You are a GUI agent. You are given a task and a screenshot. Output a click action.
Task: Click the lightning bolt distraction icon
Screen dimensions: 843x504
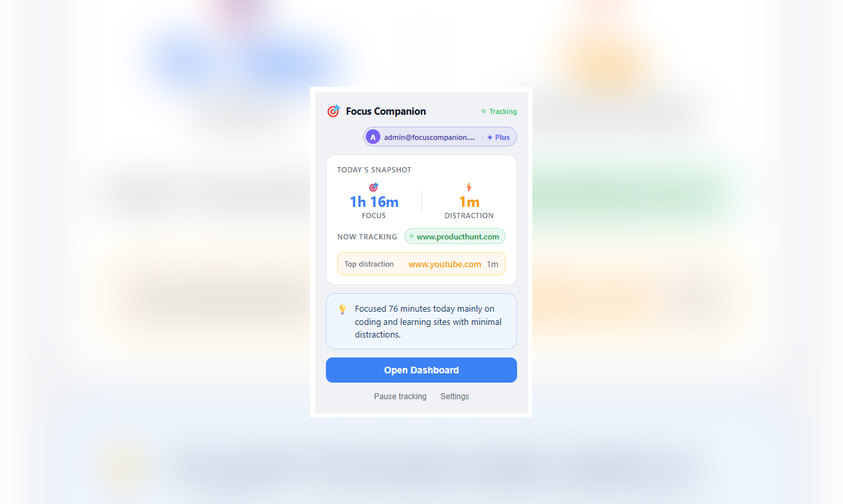[x=469, y=187]
